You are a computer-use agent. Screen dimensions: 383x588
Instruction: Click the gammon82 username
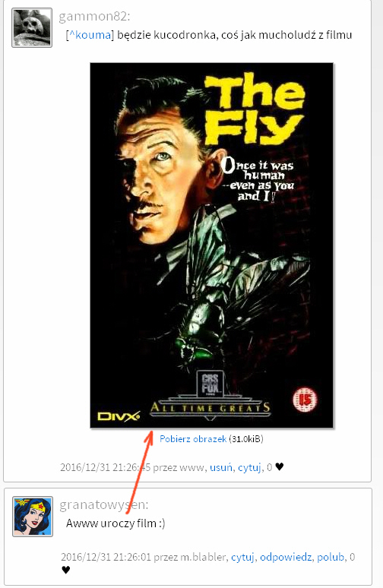[x=94, y=16]
